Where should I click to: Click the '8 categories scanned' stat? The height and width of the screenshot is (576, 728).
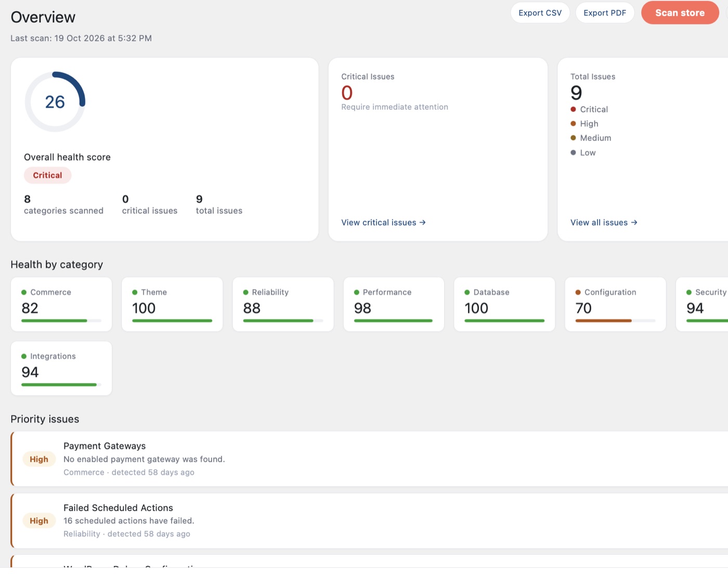pos(63,205)
